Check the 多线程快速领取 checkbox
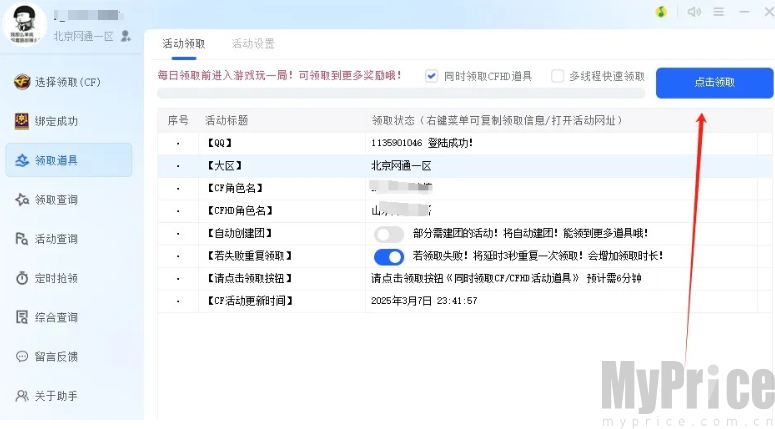 pos(558,76)
